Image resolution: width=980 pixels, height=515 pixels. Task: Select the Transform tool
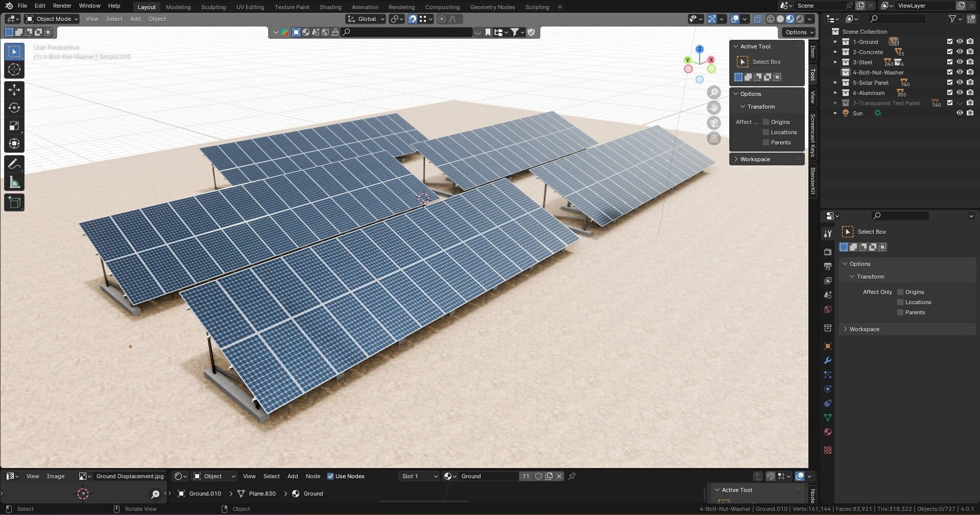(14, 143)
